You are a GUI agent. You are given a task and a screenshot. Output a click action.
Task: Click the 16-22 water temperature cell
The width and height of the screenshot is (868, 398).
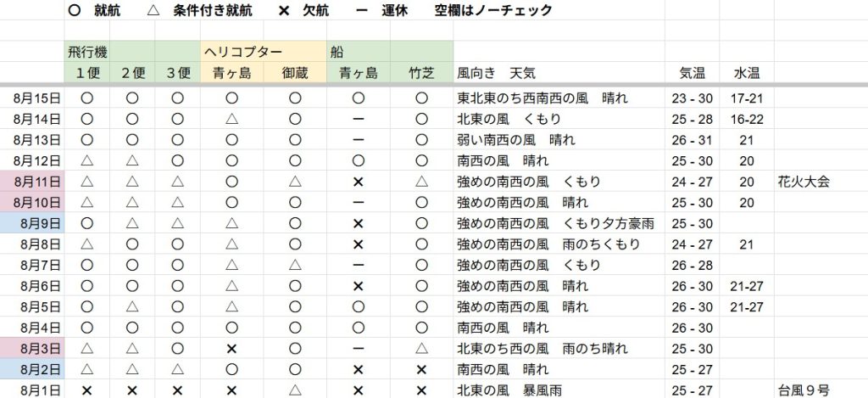746,119
